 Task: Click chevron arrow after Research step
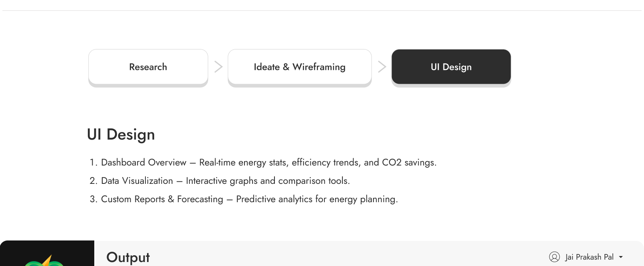[218, 67]
